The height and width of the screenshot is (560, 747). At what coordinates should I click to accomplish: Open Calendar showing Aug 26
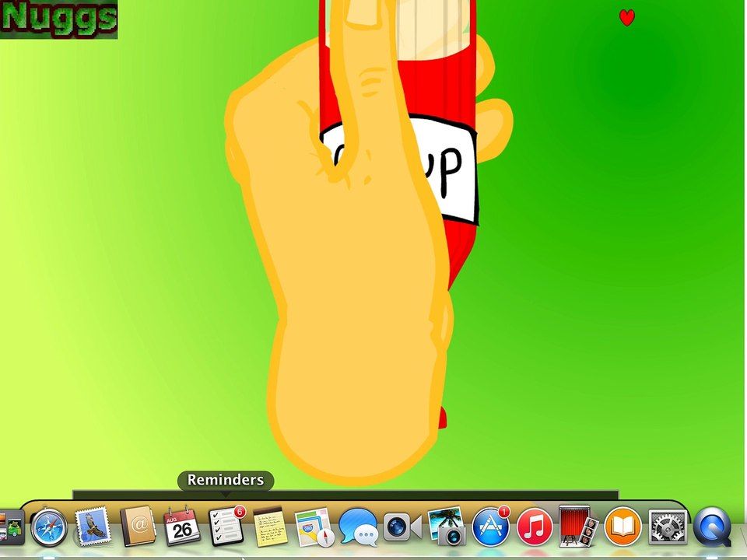pyautogui.click(x=182, y=527)
